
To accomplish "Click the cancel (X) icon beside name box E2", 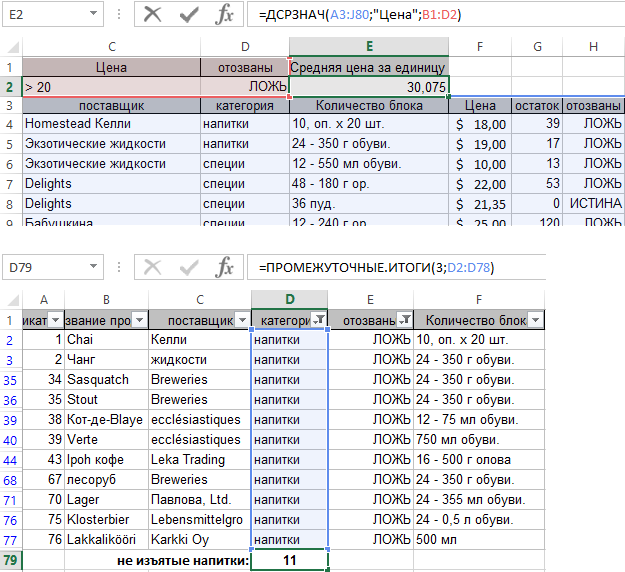I will (x=152, y=15).
